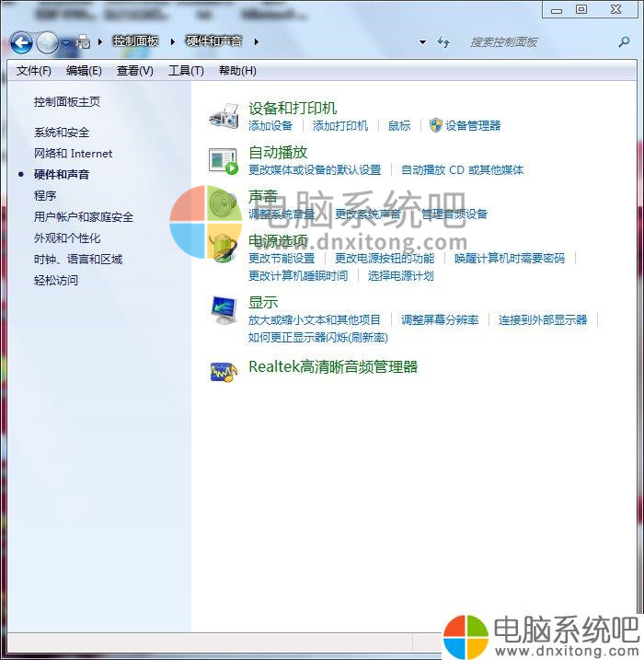The height and width of the screenshot is (660, 644).
Task: Open the 查看(V) menu
Action: 135,71
